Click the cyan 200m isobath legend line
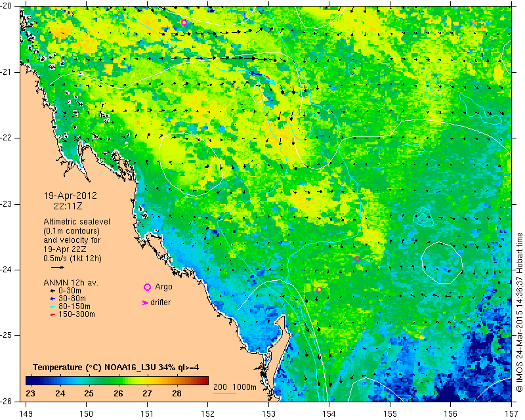 tap(224, 393)
